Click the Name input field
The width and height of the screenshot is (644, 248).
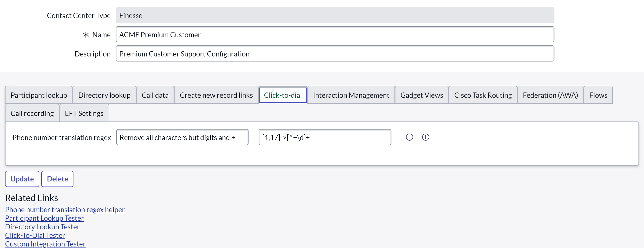pos(335,35)
